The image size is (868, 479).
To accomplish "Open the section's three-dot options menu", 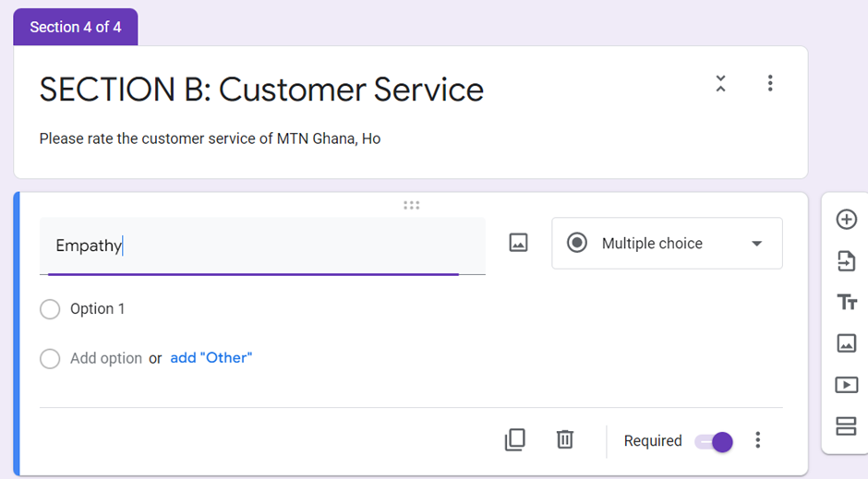I will point(770,83).
